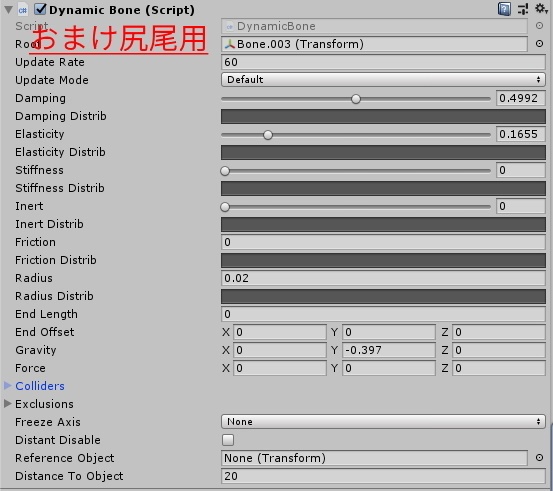The height and width of the screenshot is (491, 553).
Task: Open the Radius Distrib curve editor
Action: (x=383, y=296)
